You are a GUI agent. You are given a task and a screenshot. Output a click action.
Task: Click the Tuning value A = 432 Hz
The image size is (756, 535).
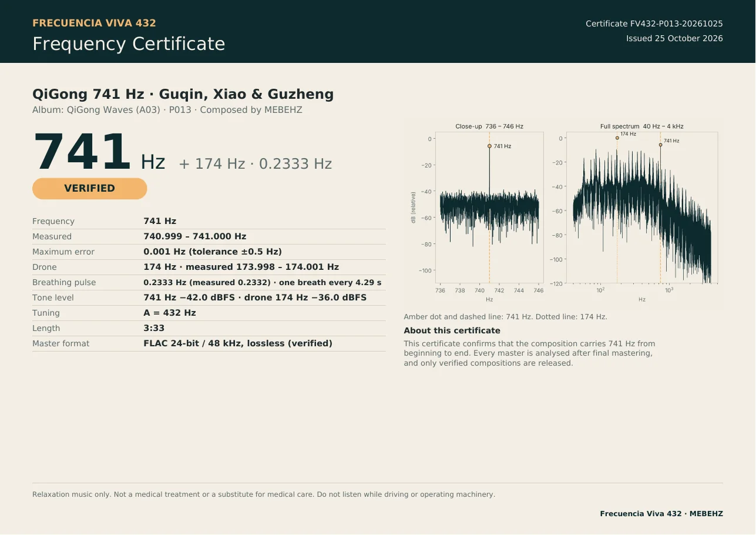click(x=170, y=313)
